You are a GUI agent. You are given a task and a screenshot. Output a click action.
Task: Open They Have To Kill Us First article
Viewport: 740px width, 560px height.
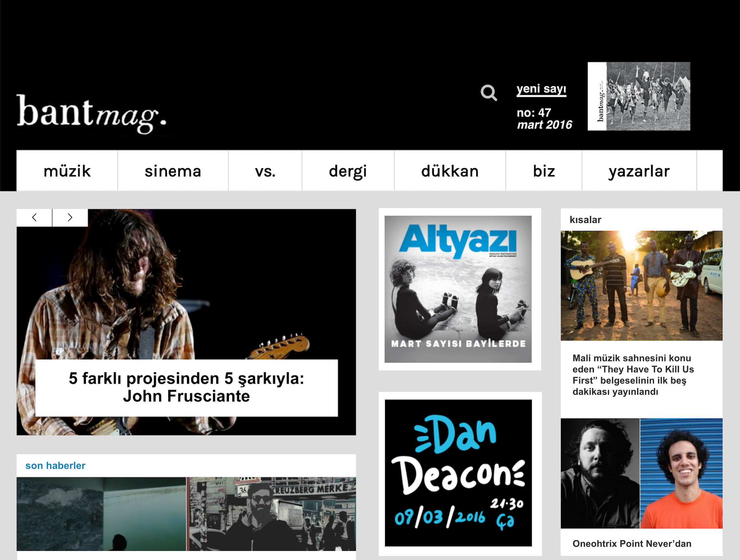(633, 375)
